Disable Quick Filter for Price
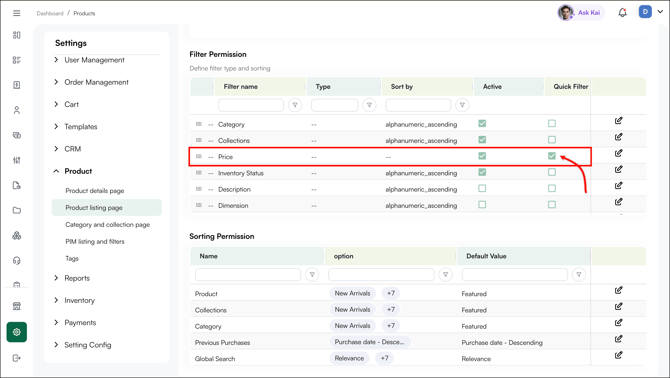Screen dimensions: 670x378 pyautogui.click(x=552, y=156)
